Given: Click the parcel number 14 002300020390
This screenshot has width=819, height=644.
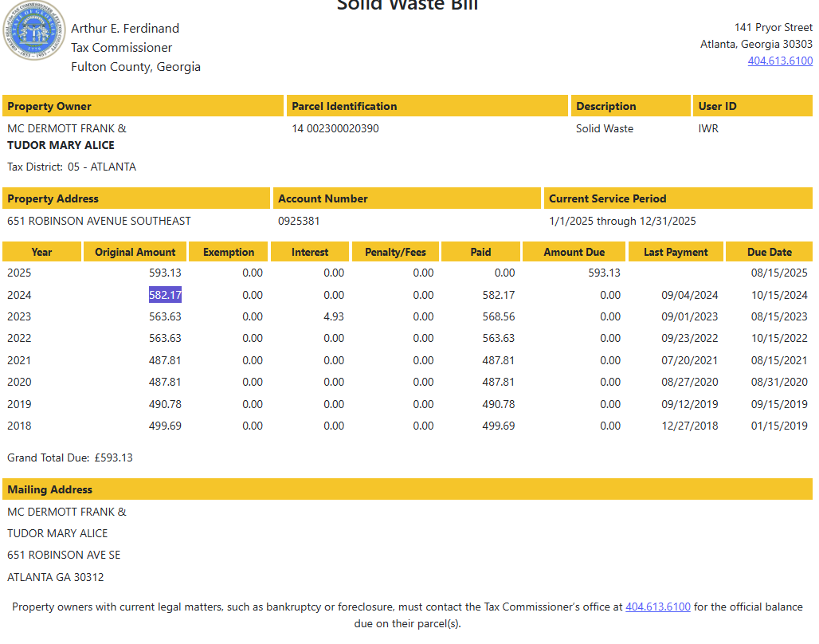Looking at the screenshot, I should [x=335, y=128].
